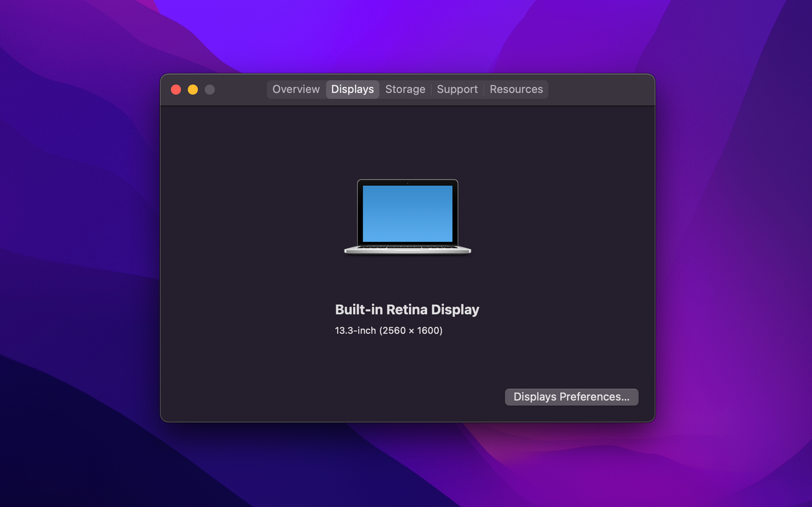Click the red close window button
The image size is (812, 507).
coord(176,89)
